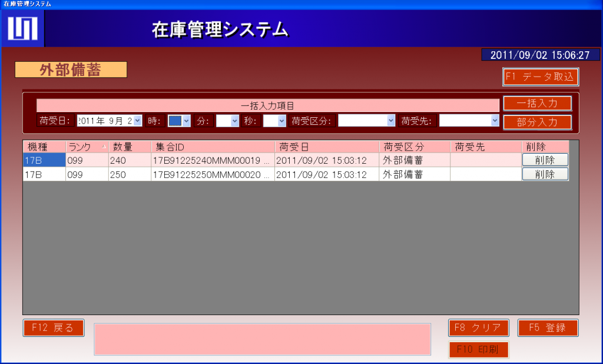The height and width of the screenshot is (364, 603).
Task: Click the 数量 cell showing 250
Action: [x=130, y=174]
